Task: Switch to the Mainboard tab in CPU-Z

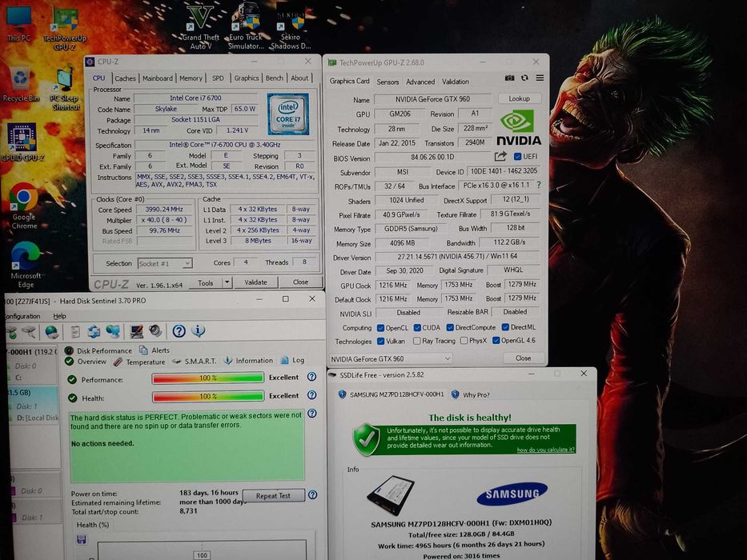Action: [158, 78]
